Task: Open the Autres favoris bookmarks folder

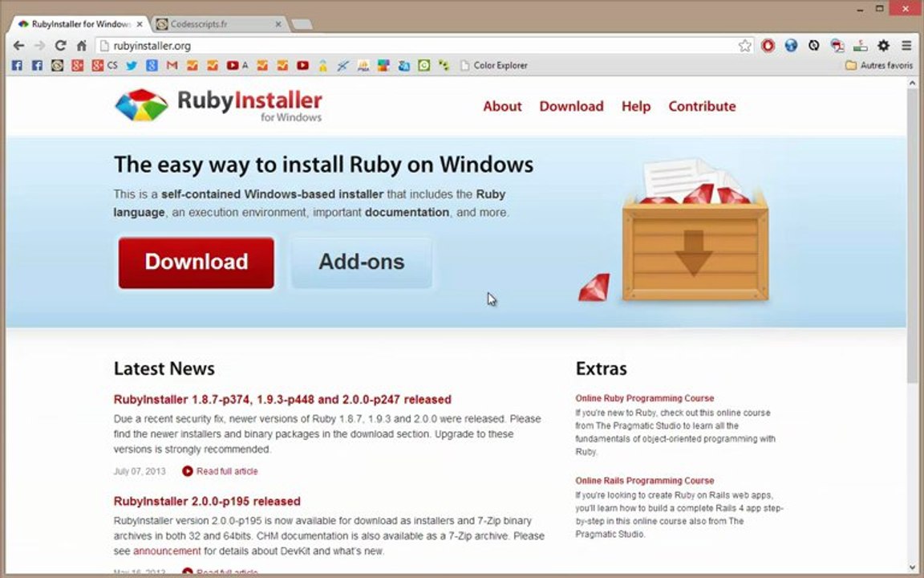Action: (878, 66)
